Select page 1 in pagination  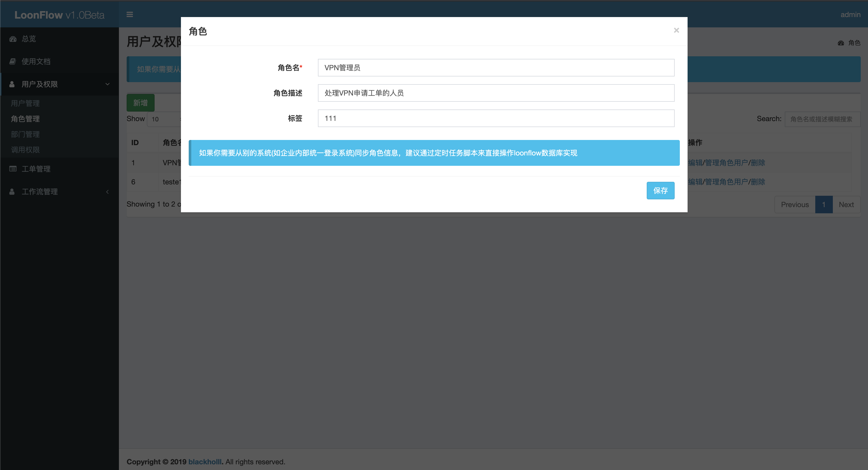click(824, 205)
